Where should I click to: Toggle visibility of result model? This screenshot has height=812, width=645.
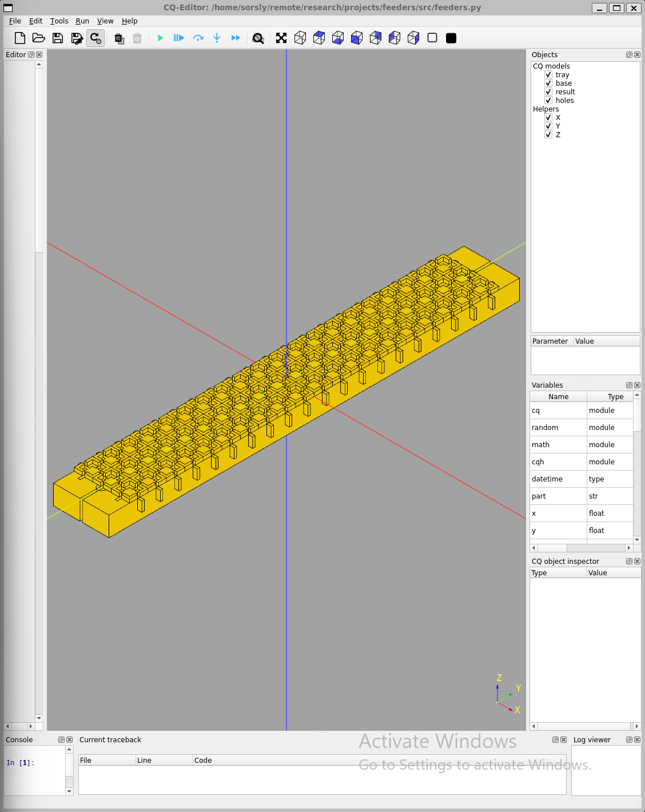click(x=548, y=92)
